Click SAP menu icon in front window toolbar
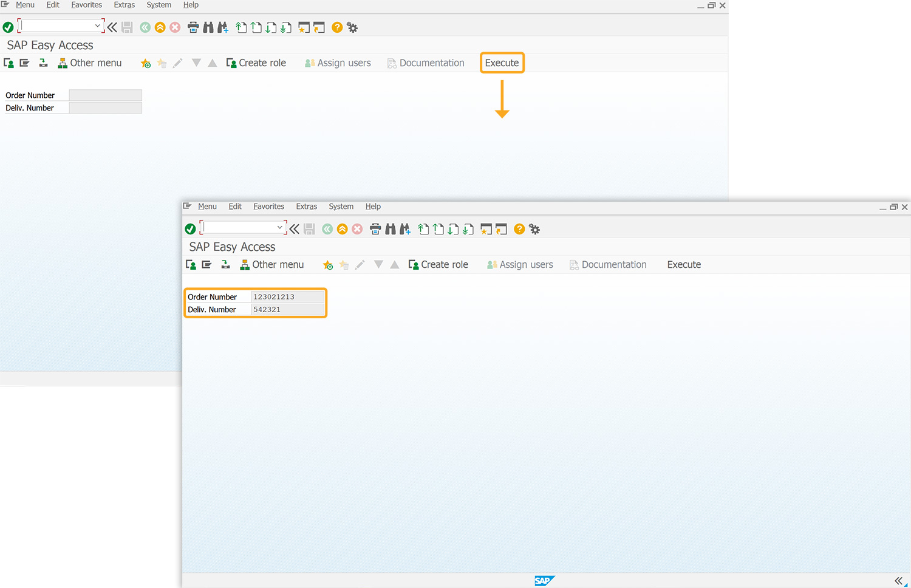This screenshot has width=911, height=588. pos(207,265)
